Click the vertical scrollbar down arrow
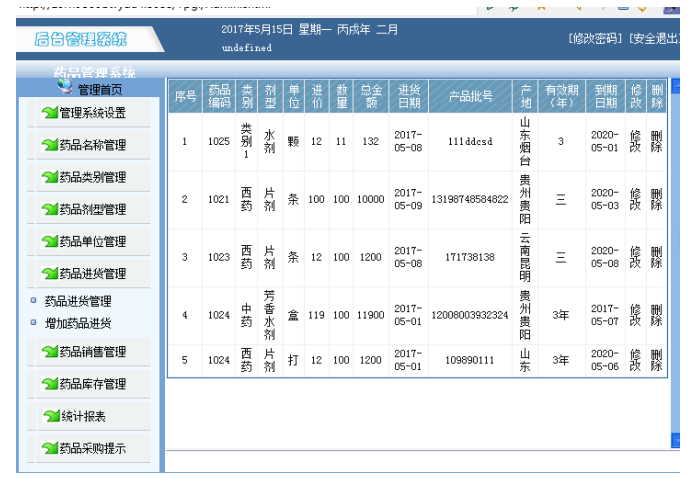This screenshot has width=695, height=478. click(675, 440)
